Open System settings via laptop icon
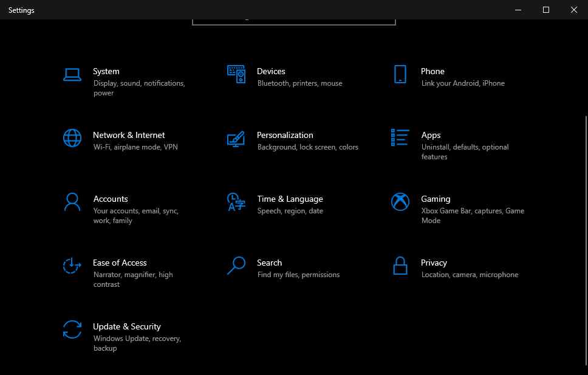The image size is (588, 375). [72, 75]
